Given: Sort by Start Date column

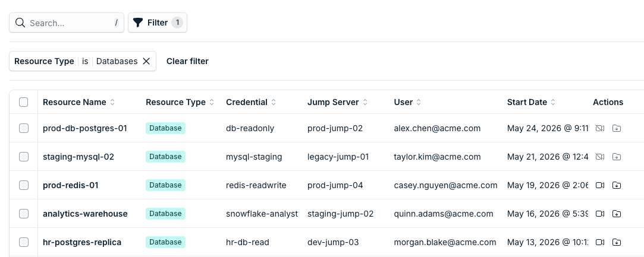Looking at the screenshot, I should (532, 102).
